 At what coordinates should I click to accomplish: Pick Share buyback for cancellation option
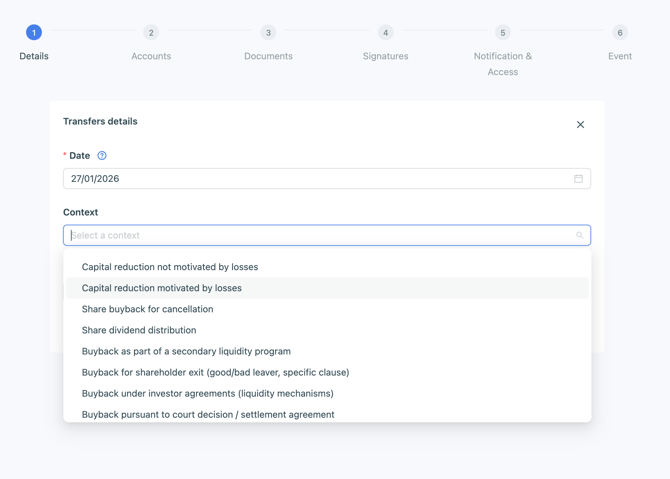(148, 309)
